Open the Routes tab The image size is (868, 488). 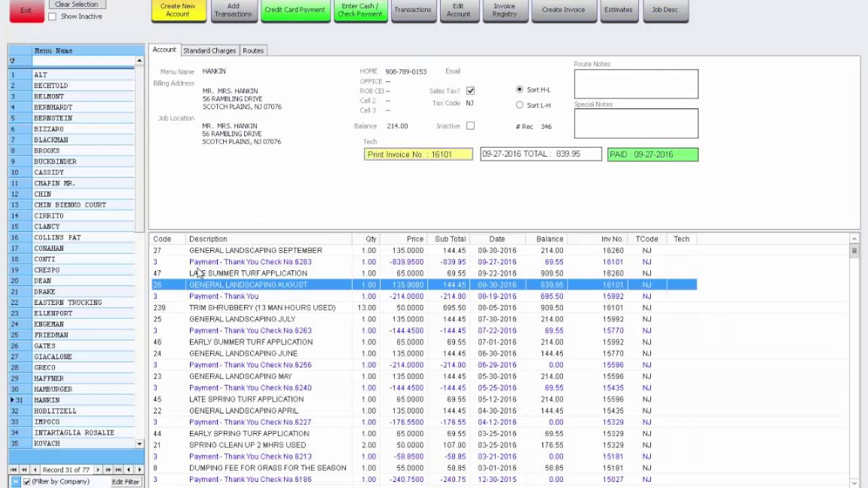pos(253,51)
